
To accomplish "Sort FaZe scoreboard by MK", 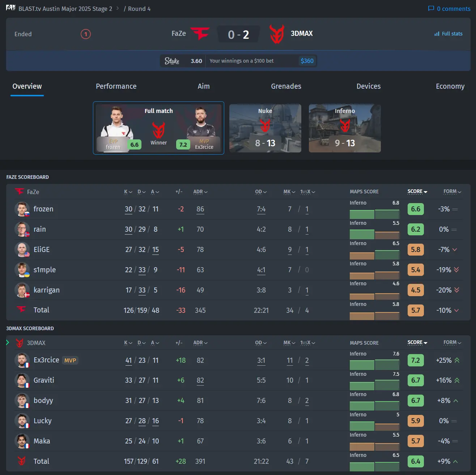I will [x=289, y=192].
